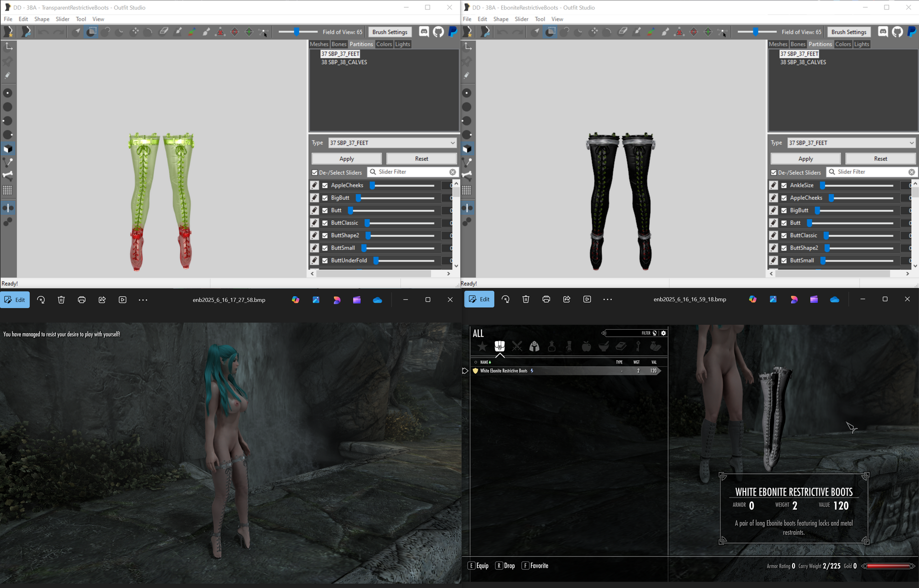Open more options in enb2025_6_16_17_27_58.bmp window
Viewport: 919px width, 588px height.
coord(143,300)
